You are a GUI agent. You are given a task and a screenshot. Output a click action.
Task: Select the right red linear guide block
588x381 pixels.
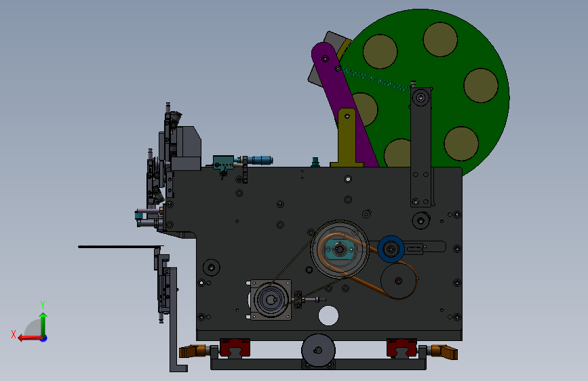(x=401, y=348)
